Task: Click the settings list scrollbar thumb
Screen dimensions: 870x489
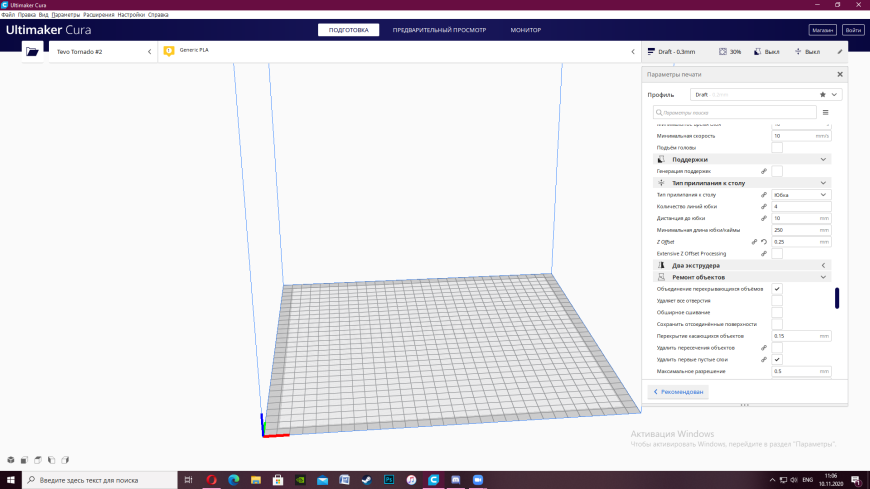Action: pos(837,298)
